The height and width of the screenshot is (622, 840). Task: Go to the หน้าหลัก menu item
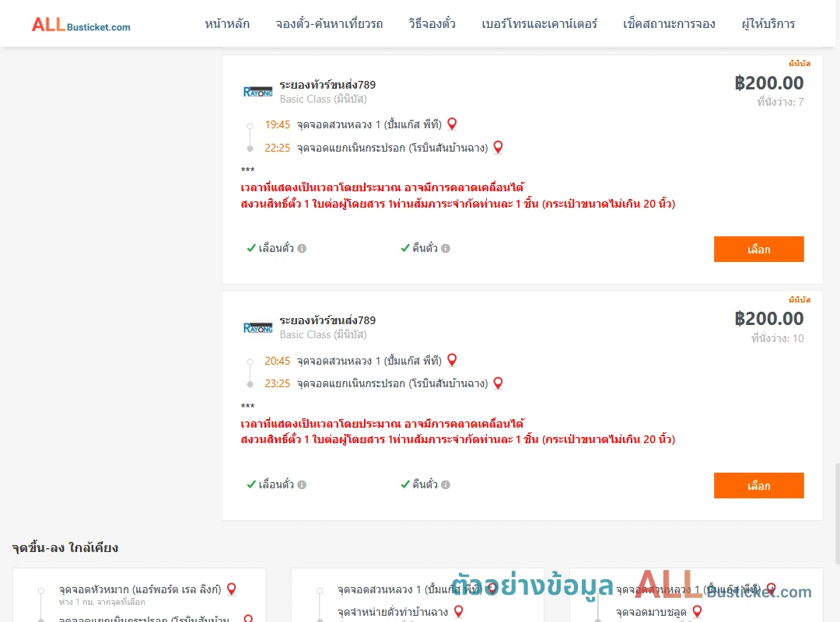227,23
